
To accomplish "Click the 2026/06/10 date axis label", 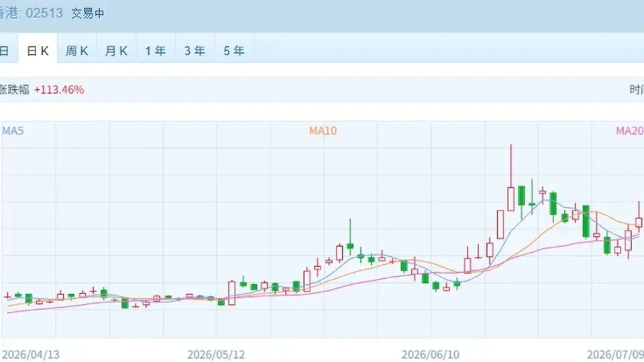I will click(x=431, y=355).
